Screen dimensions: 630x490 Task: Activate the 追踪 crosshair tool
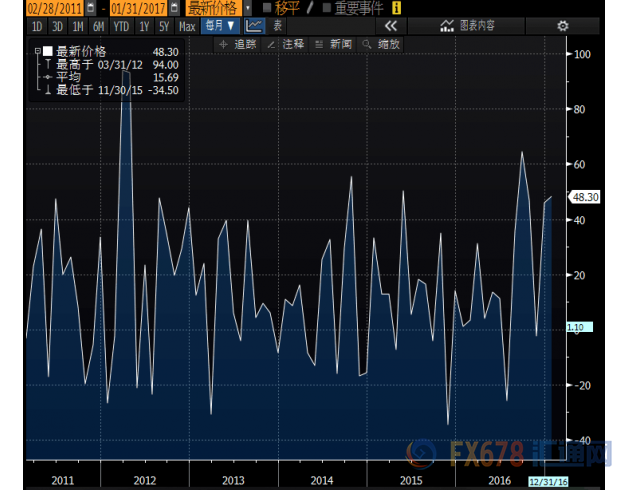tap(238, 44)
